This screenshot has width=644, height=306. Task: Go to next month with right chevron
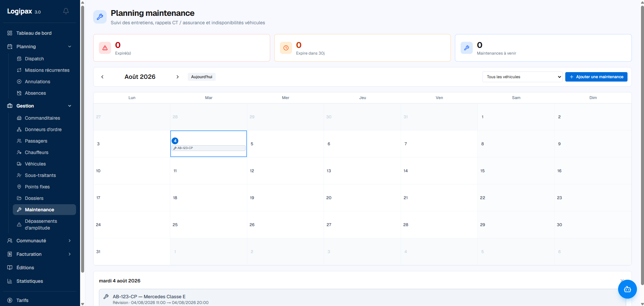pyautogui.click(x=178, y=77)
